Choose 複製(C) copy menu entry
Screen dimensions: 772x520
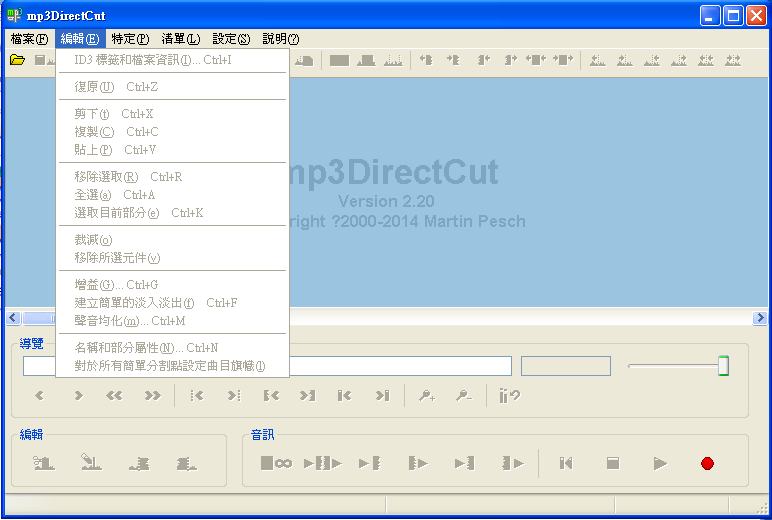point(172,132)
